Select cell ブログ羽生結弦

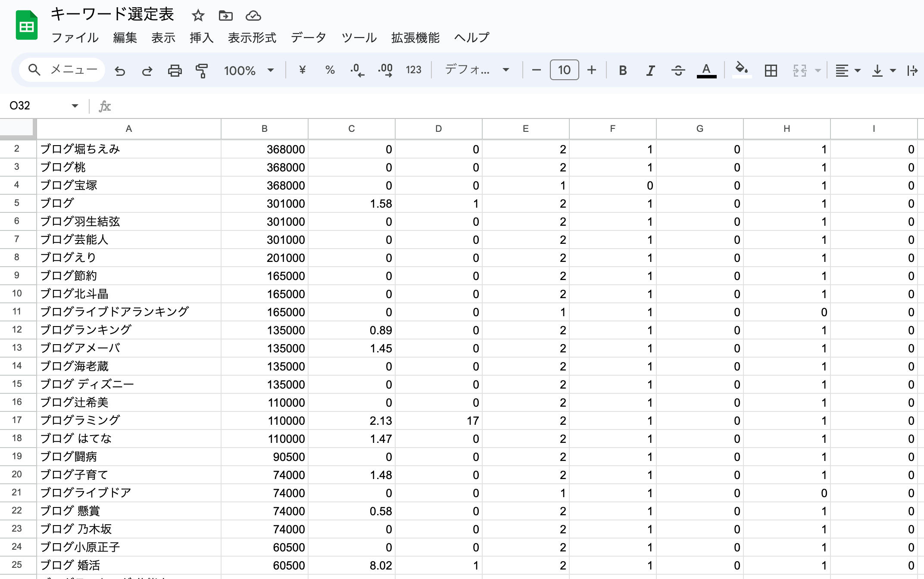click(x=128, y=221)
